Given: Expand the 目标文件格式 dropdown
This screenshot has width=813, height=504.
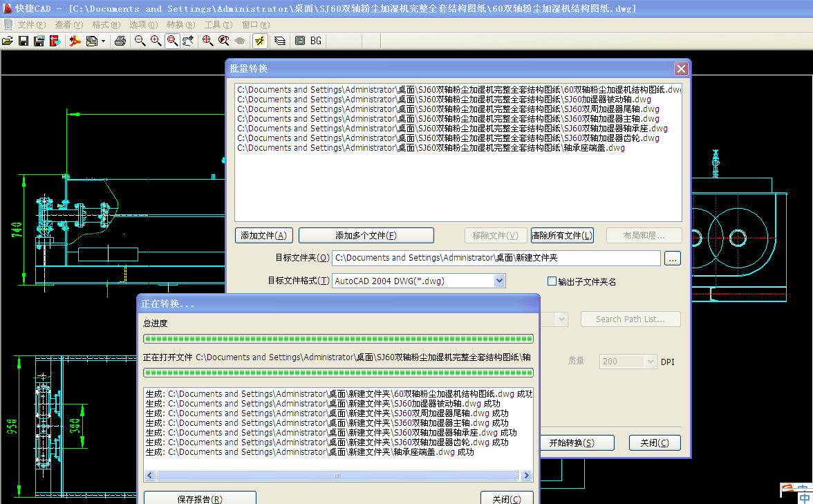Looking at the screenshot, I should click(499, 281).
